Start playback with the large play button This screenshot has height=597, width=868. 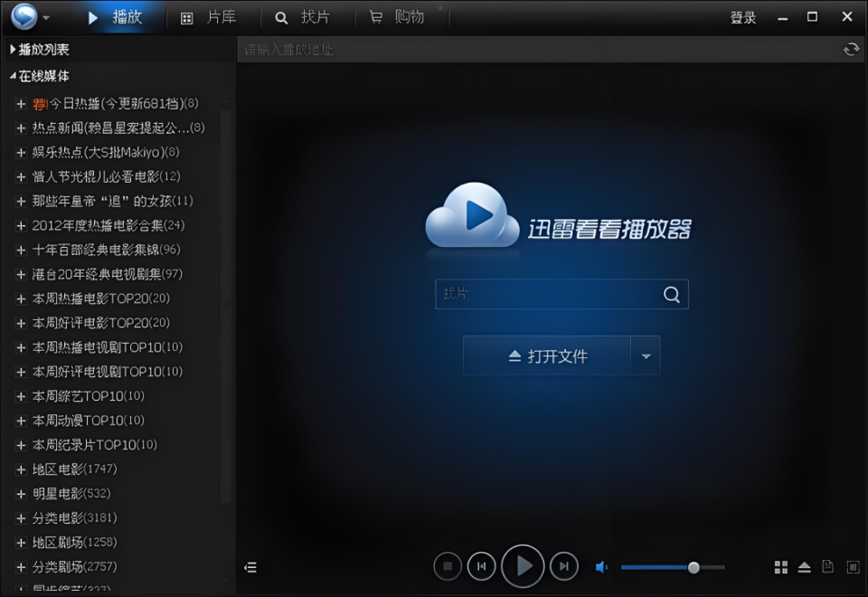(x=523, y=566)
